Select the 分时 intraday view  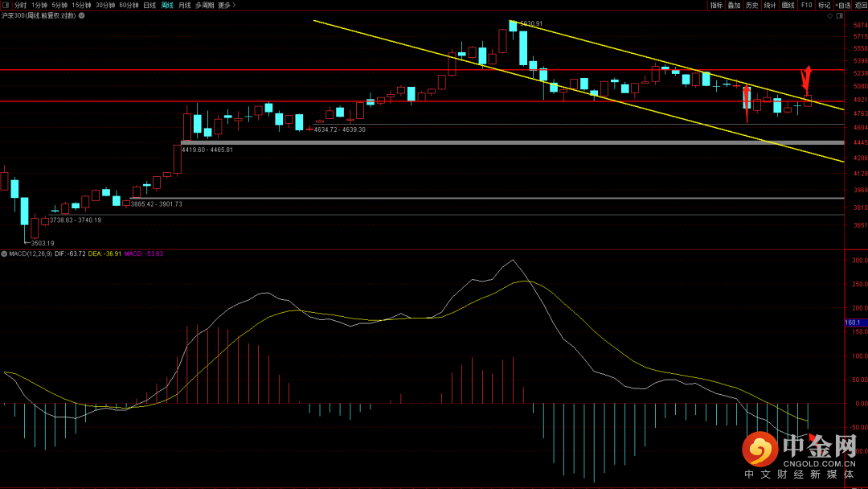click(20, 5)
